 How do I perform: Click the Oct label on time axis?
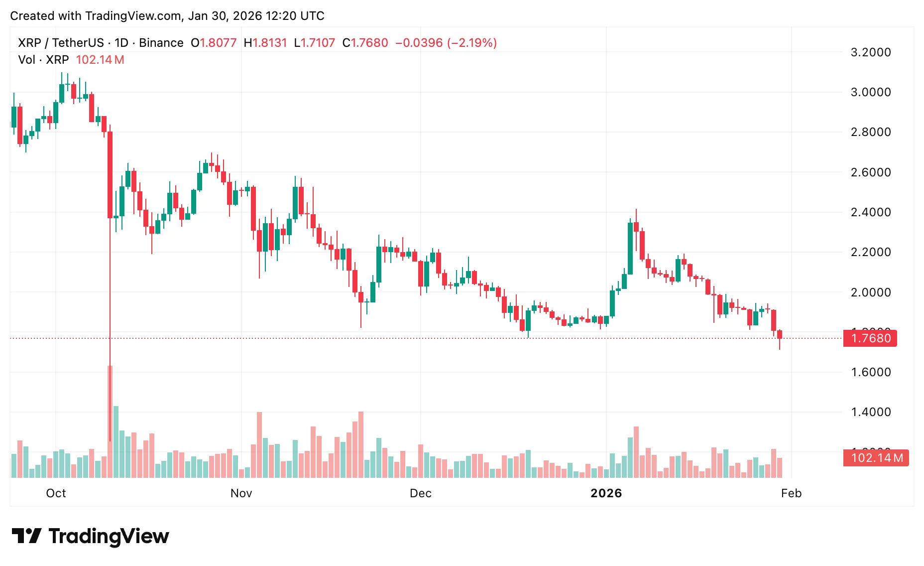[x=56, y=493]
